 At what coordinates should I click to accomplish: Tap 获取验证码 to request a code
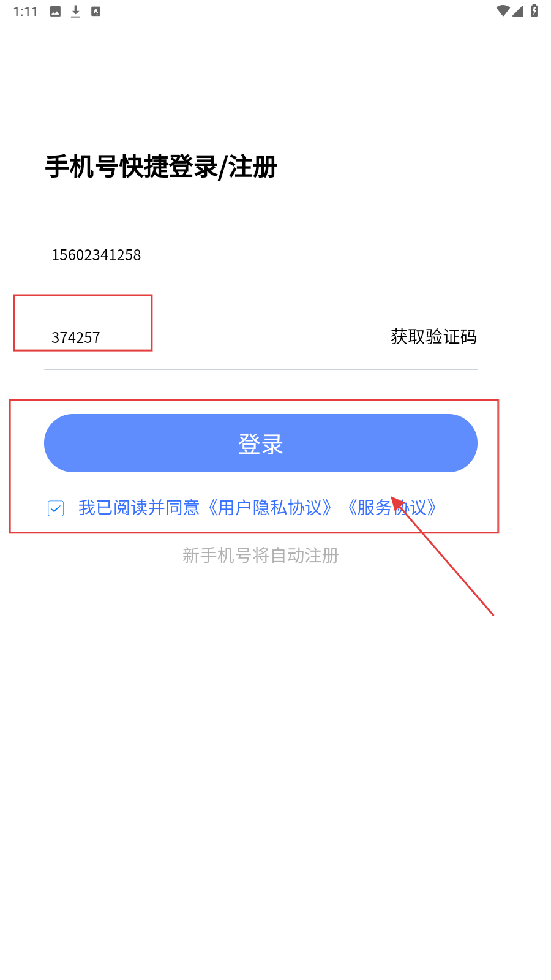(433, 337)
